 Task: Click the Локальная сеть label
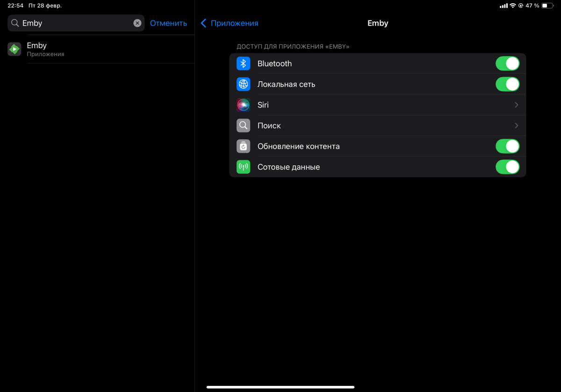[x=287, y=85]
